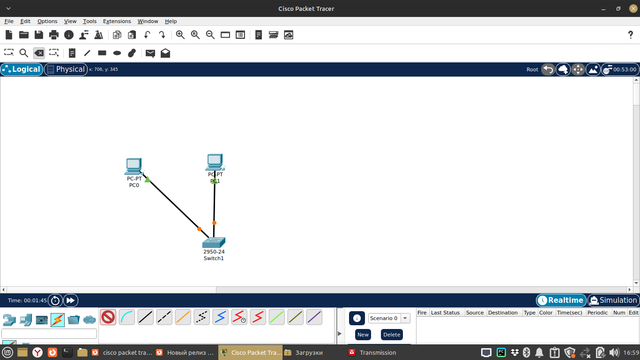Viewport: 640px width, 360px height.
Task: Create a new file via toolbar icon
Action: pyautogui.click(x=9, y=35)
